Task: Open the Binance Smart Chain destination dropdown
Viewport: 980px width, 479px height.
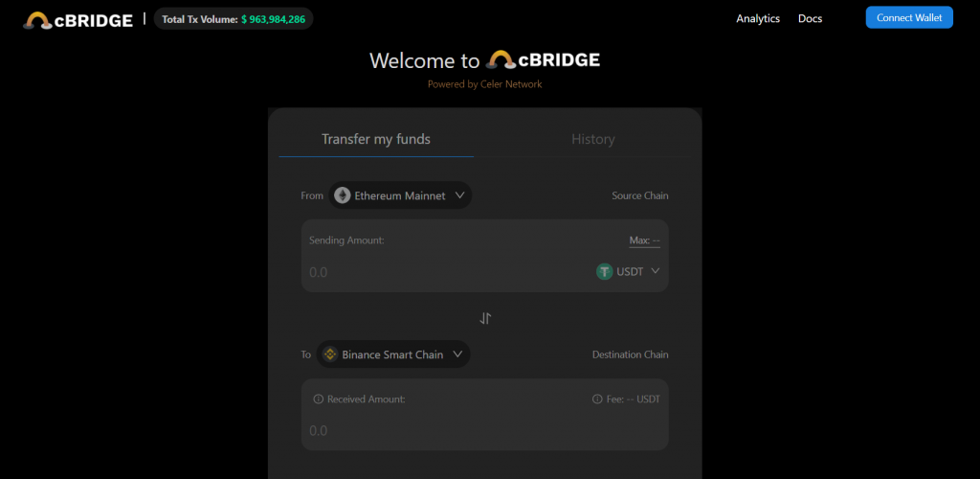Action: point(393,354)
